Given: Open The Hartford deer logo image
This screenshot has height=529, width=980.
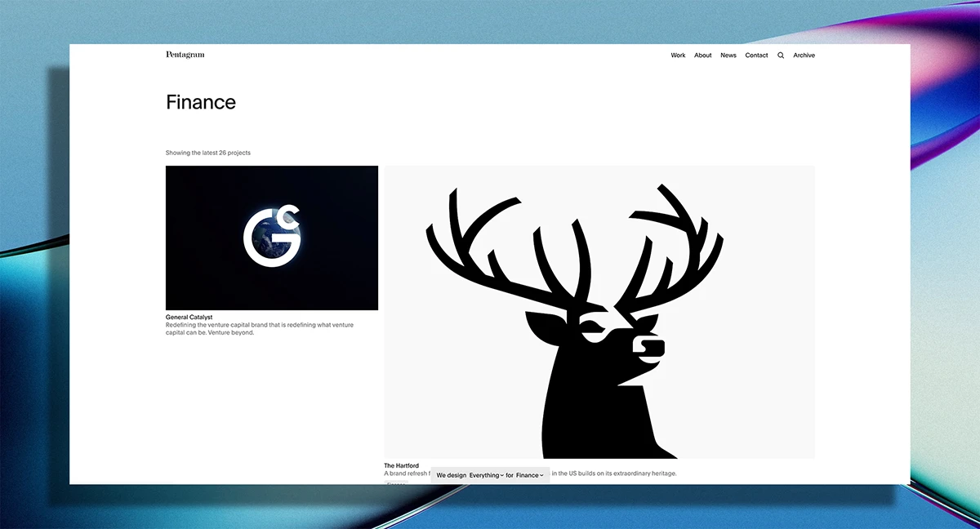Looking at the screenshot, I should coord(599,312).
